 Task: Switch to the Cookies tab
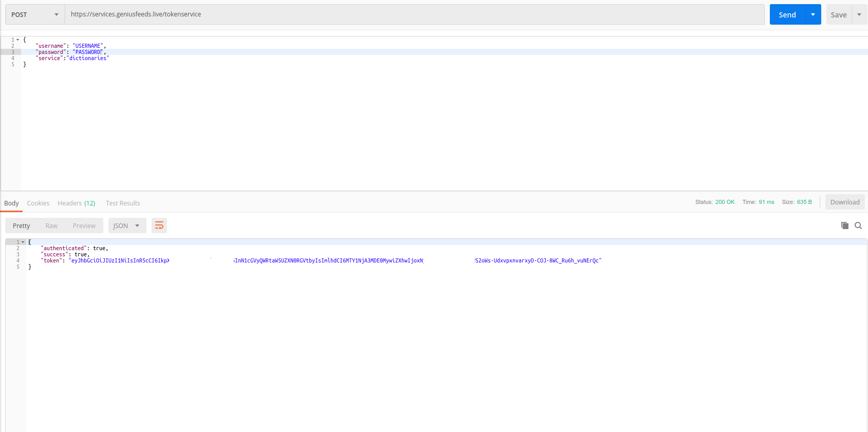38,203
